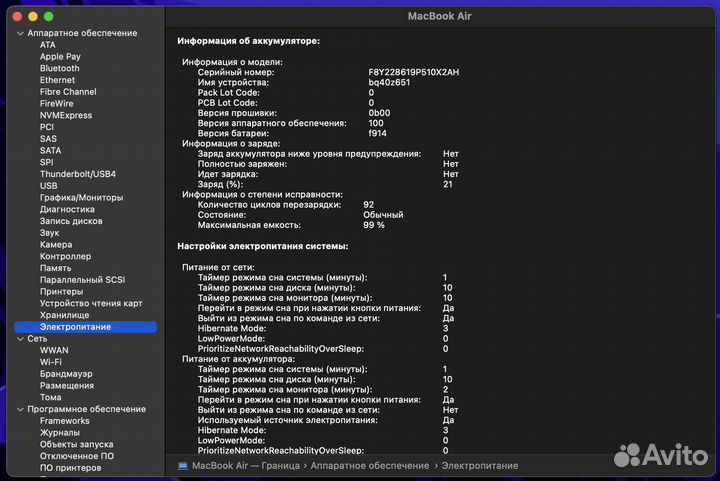Image resolution: width=720 pixels, height=481 pixels.
Task: Zoom the window with green button
Action: 49,17
